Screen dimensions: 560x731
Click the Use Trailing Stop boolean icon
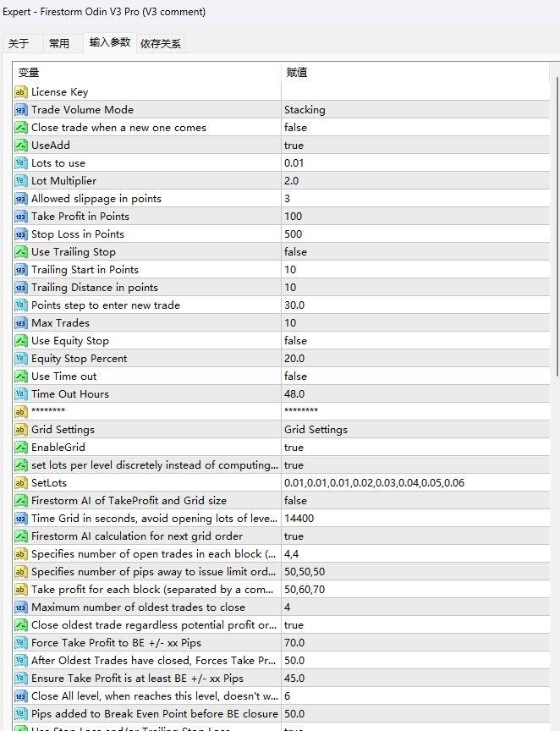point(20,252)
